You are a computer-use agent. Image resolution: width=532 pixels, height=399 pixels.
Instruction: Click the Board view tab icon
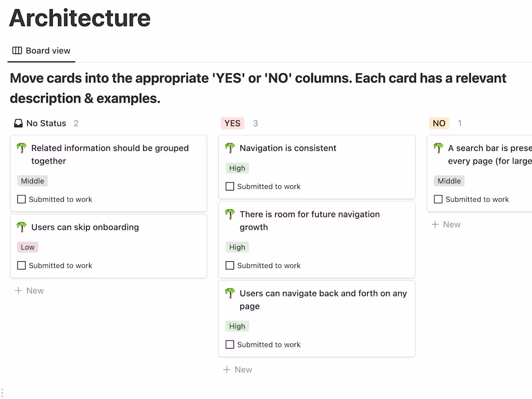coord(17,50)
